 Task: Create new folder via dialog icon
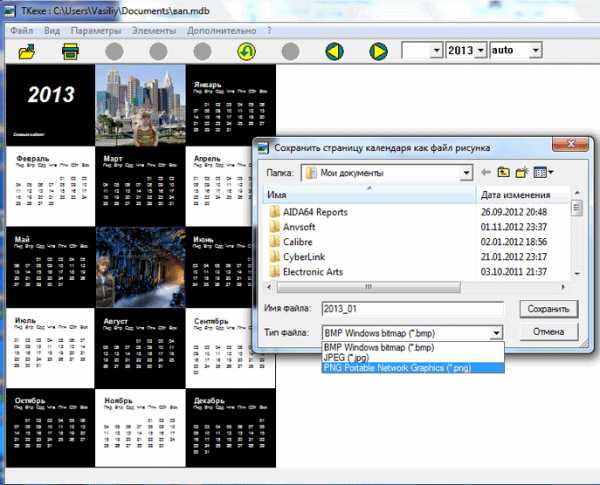click(x=523, y=173)
